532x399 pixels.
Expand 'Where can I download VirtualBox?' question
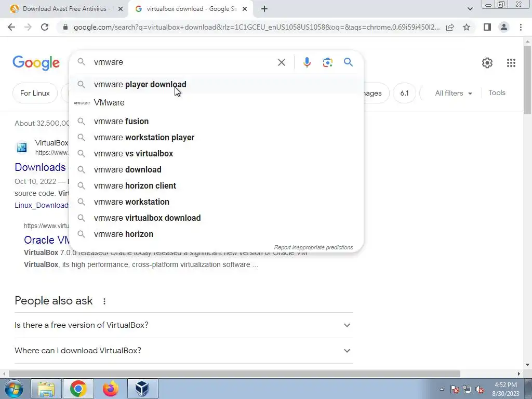(184, 351)
